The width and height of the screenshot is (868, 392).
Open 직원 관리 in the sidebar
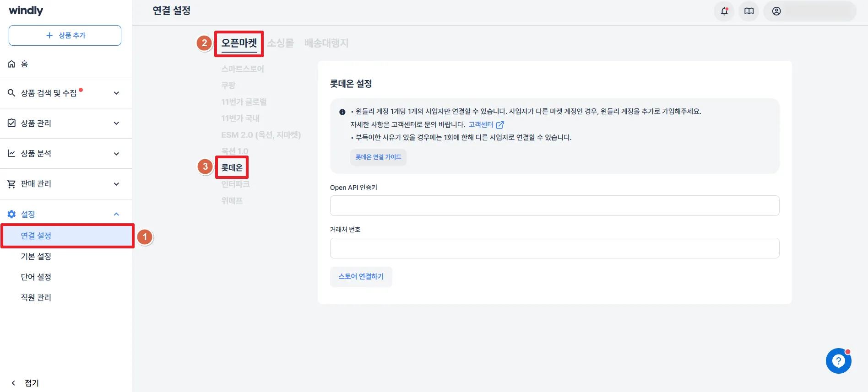[36, 297]
